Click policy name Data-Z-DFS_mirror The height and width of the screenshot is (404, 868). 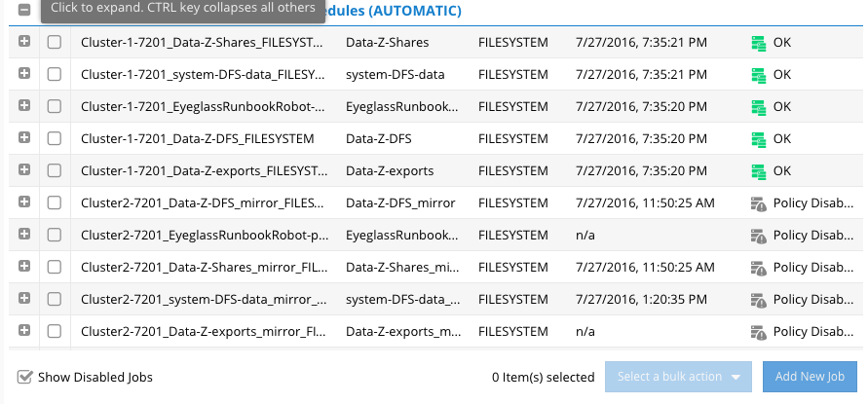(x=400, y=203)
